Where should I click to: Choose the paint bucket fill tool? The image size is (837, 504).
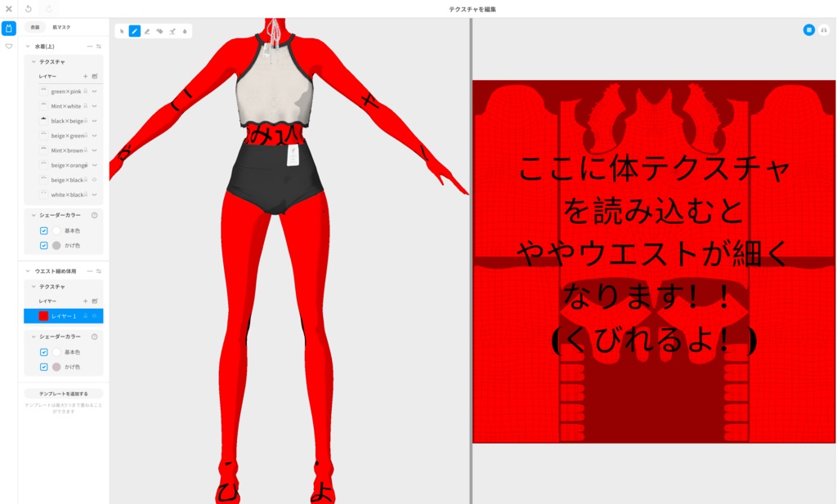tap(159, 32)
